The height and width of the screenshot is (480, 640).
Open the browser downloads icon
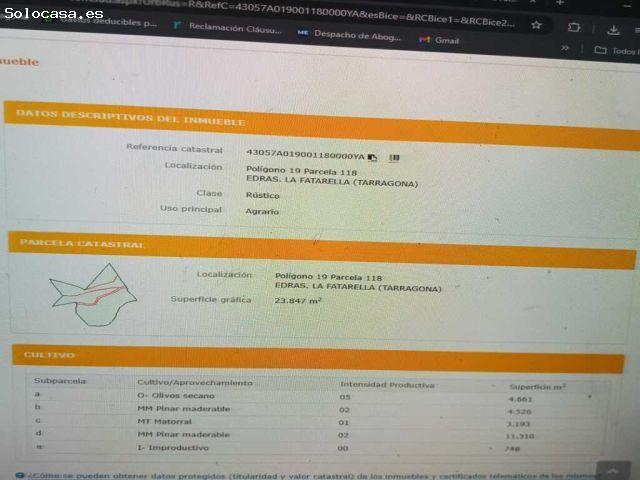(x=613, y=29)
